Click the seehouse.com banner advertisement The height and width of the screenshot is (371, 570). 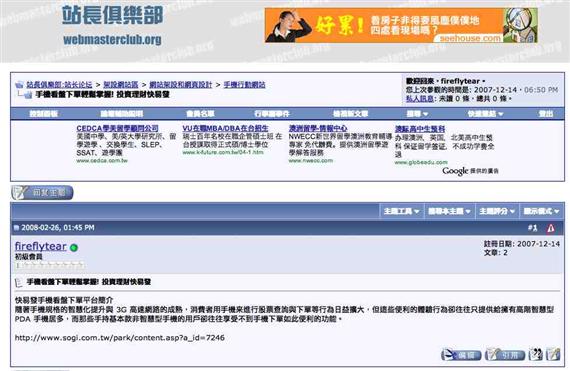(401, 25)
